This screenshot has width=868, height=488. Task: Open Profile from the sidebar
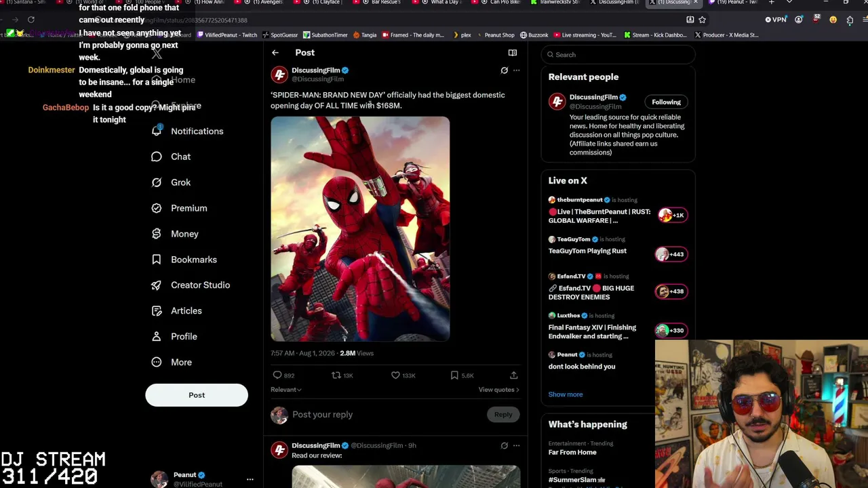click(x=175, y=337)
